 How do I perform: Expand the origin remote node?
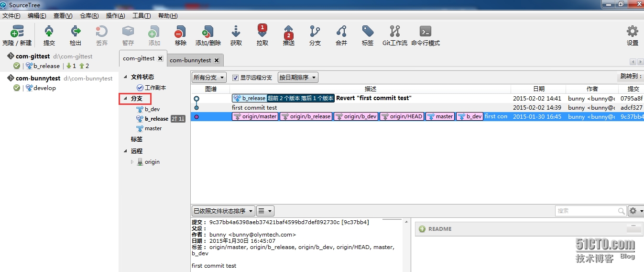click(132, 162)
